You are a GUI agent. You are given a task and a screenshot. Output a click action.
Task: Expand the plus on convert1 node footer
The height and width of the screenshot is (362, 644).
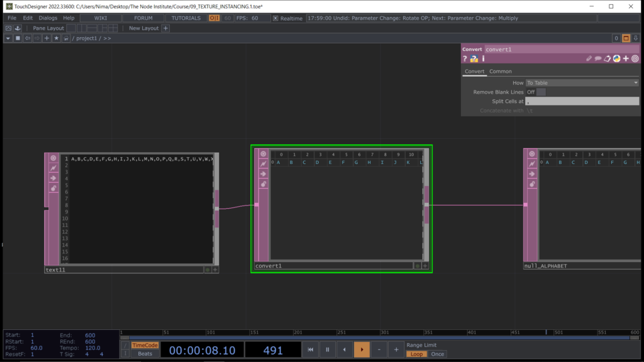425,266
